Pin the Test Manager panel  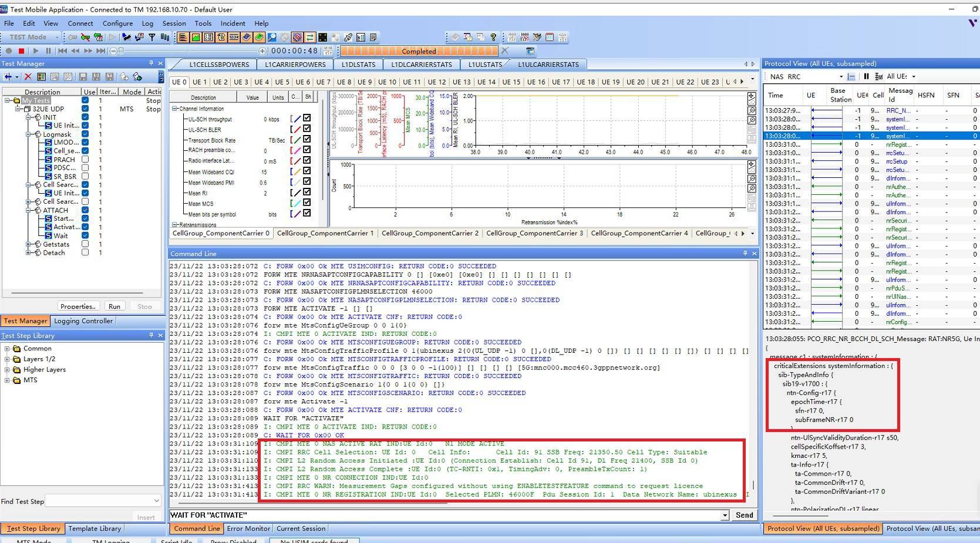[151, 63]
